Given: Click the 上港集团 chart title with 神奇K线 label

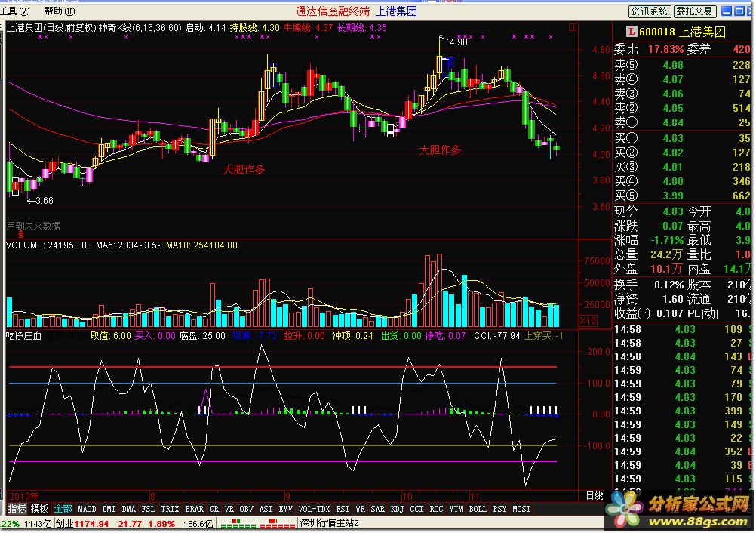Looking at the screenshot, I should 94,28.
